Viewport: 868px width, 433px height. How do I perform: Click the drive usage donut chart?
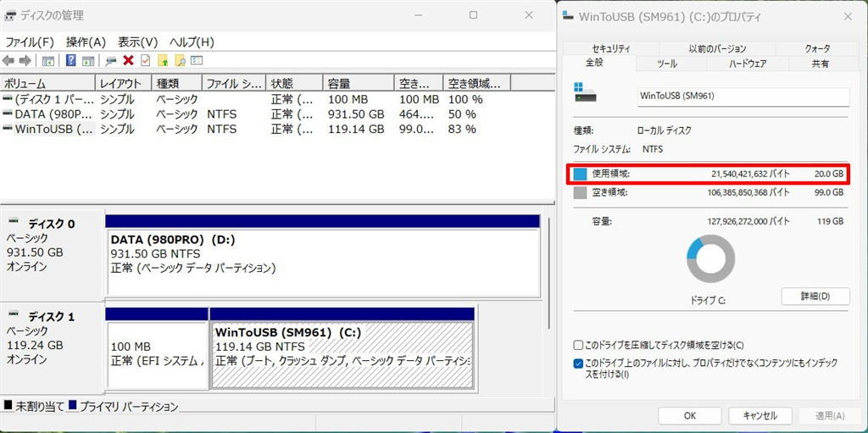click(711, 258)
